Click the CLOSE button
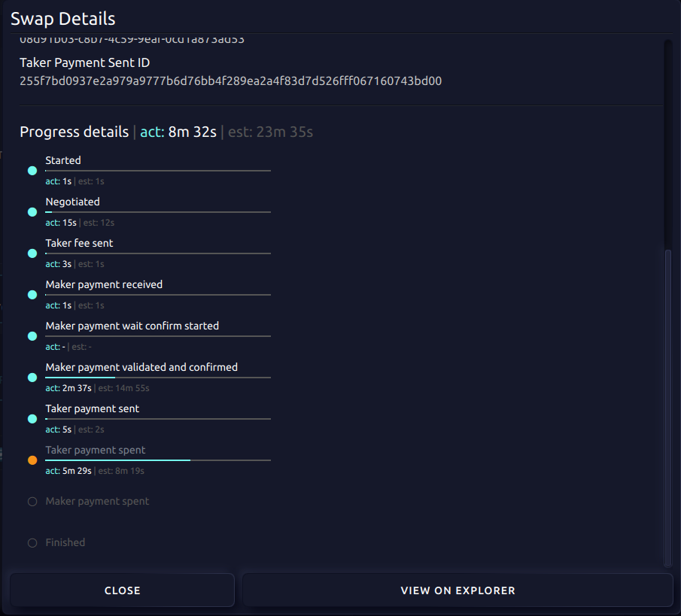 coord(122,590)
